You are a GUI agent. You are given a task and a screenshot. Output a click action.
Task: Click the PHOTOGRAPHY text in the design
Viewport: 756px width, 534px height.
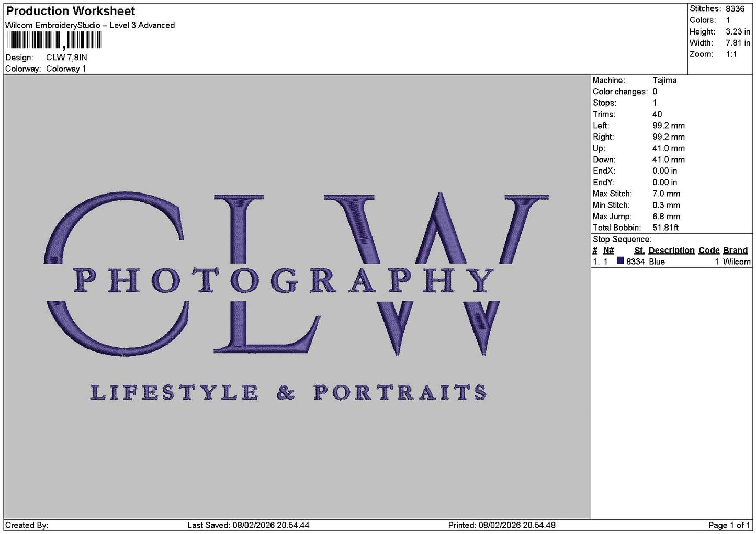(x=284, y=281)
